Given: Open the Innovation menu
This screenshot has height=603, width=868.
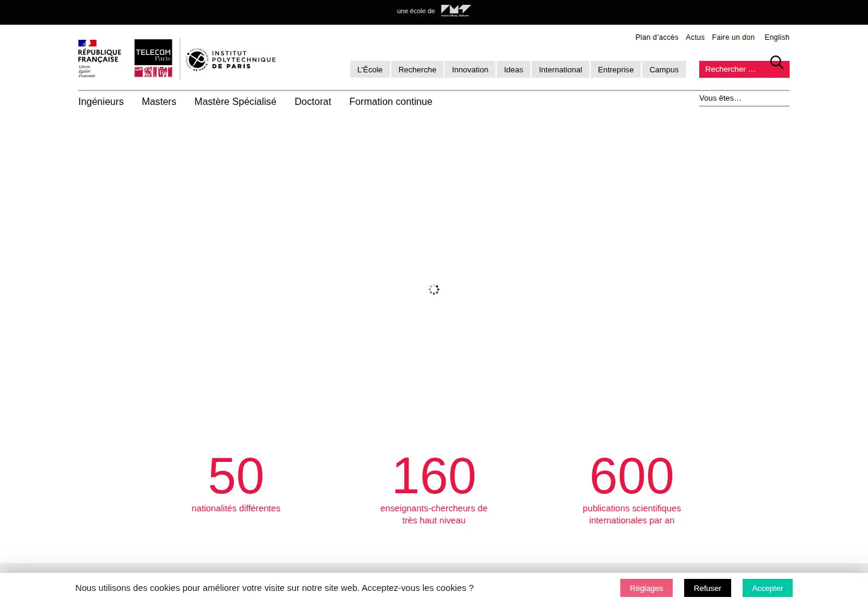Looking at the screenshot, I should pyautogui.click(x=470, y=69).
